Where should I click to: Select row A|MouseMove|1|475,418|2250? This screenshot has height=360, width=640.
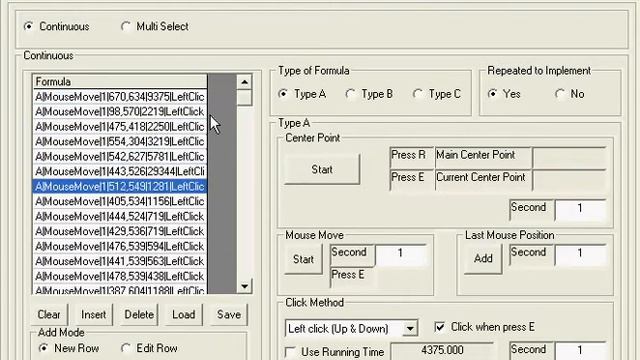click(x=120, y=127)
